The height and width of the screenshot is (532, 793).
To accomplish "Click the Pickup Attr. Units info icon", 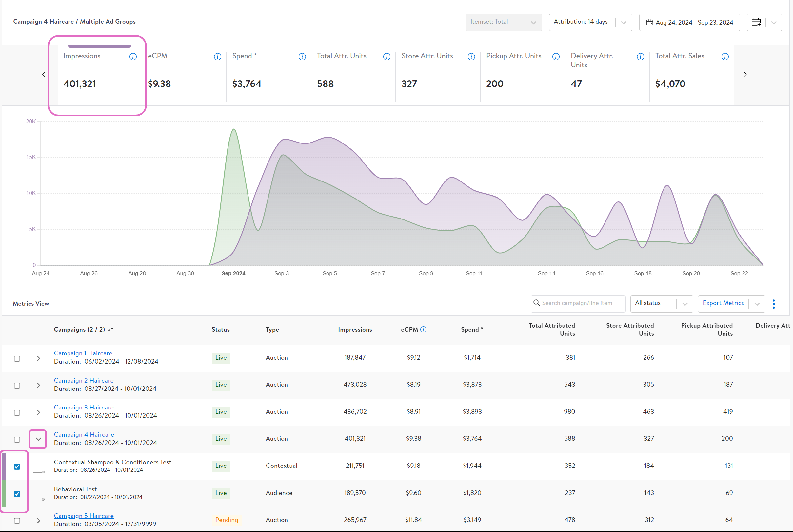I will pos(556,57).
